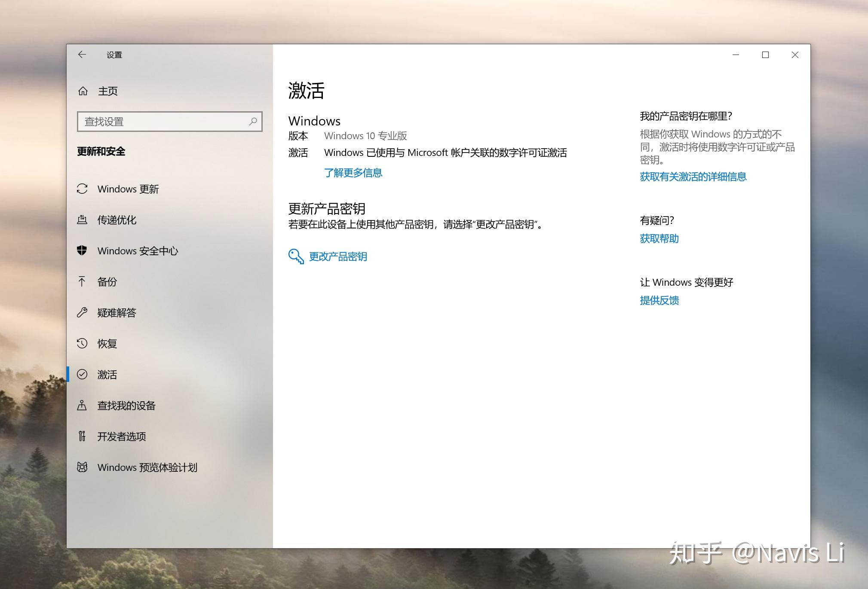The image size is (868, 589).
Task: Minimize the Settings window
Action: click(736, 55)
